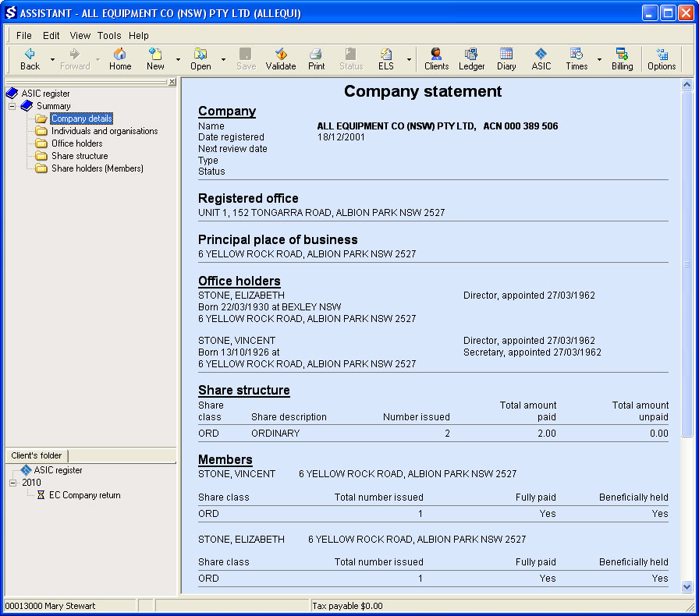This screenshot has width=699, height=616.
Task: Open the Edit menu
Action: (51, 36)
